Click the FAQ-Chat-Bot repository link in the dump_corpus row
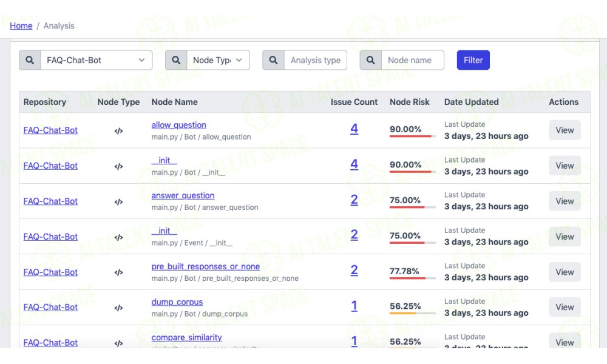Viewport: 607px width, 364px height. coord(50,307)
